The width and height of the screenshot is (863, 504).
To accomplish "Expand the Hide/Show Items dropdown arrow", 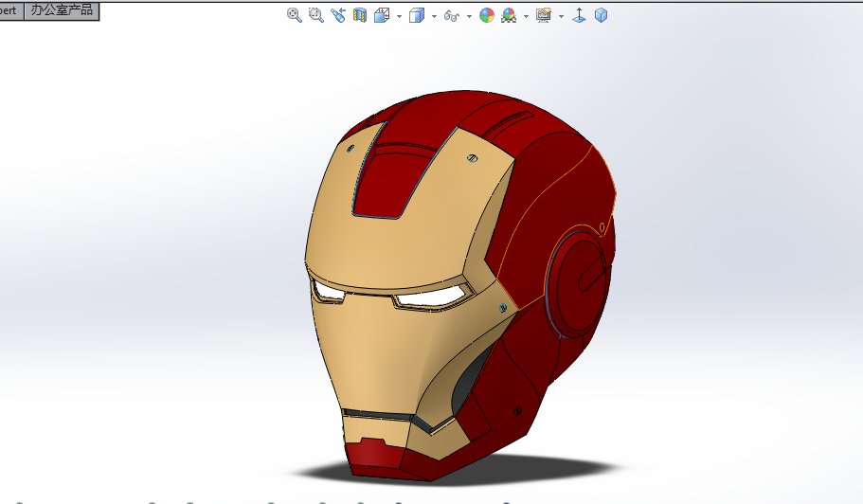I will tap(469, 16).
